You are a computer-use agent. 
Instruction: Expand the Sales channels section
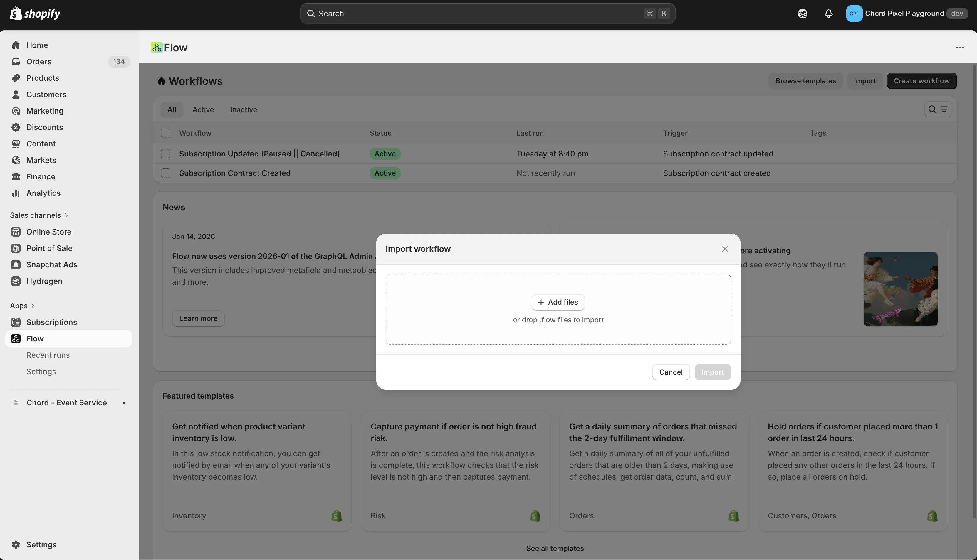[x=39, y=215]
